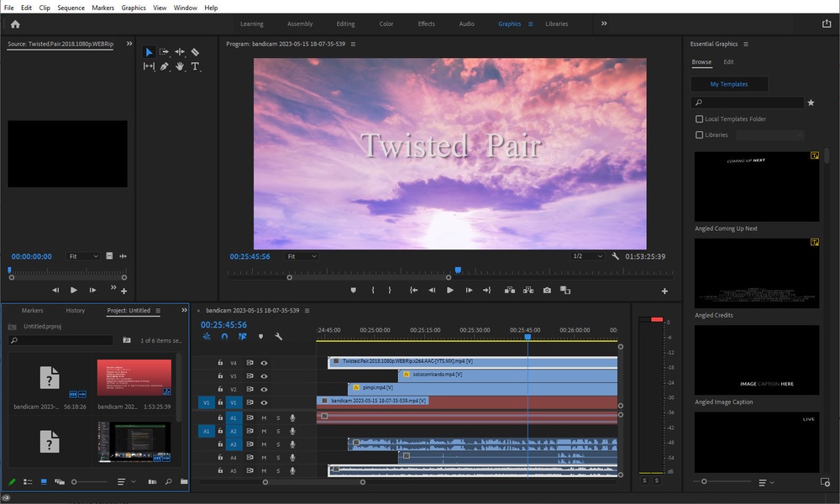Adjust Essential Graphics thumbnail size slider
The image size is (840, 504).
[x=704, y=482]
